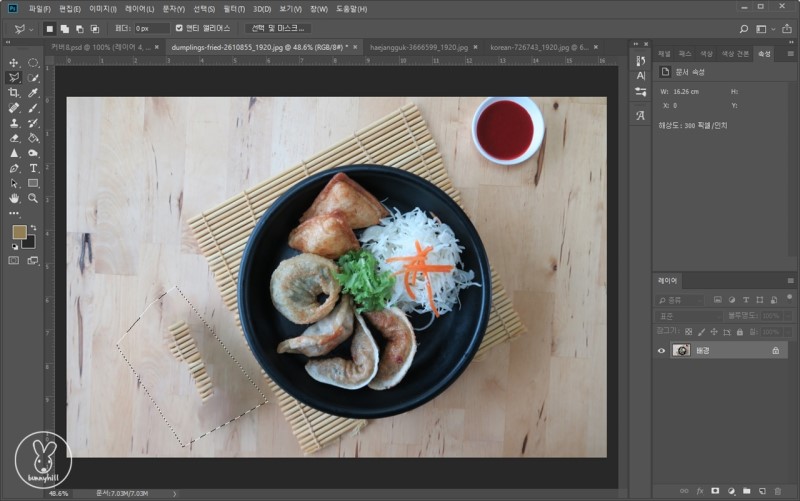Activate the Zoom tool
Screen dimensions: 800x501
pyautogui.click(x=33, y=198)
